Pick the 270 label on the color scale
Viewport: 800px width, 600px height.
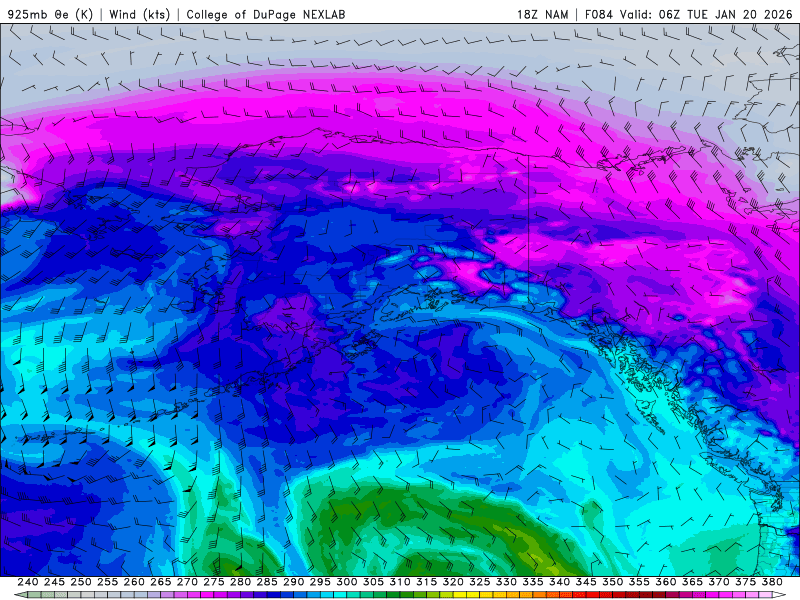click(x=187, y=582)
